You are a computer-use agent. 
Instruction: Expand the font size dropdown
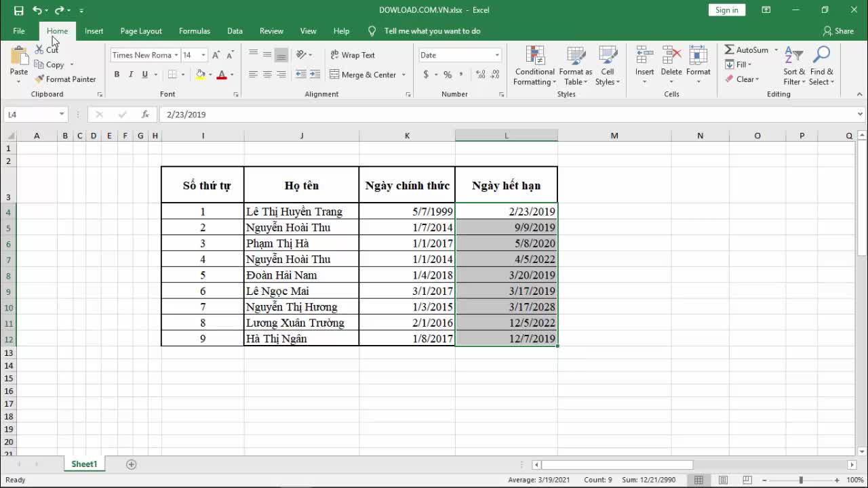tap(203, 55)
